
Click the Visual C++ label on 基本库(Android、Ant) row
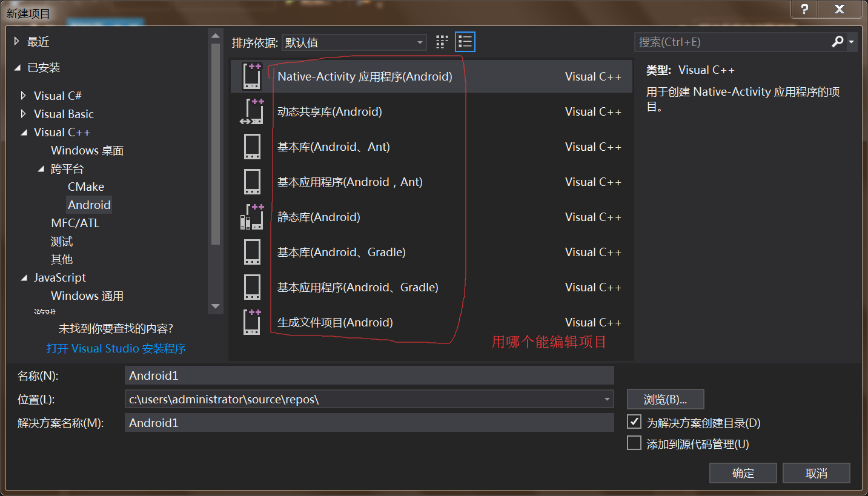click(x=593, y=147)
